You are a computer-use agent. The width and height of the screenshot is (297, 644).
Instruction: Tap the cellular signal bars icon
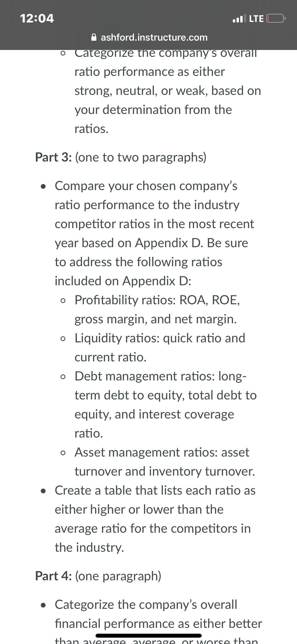[239, 19]
